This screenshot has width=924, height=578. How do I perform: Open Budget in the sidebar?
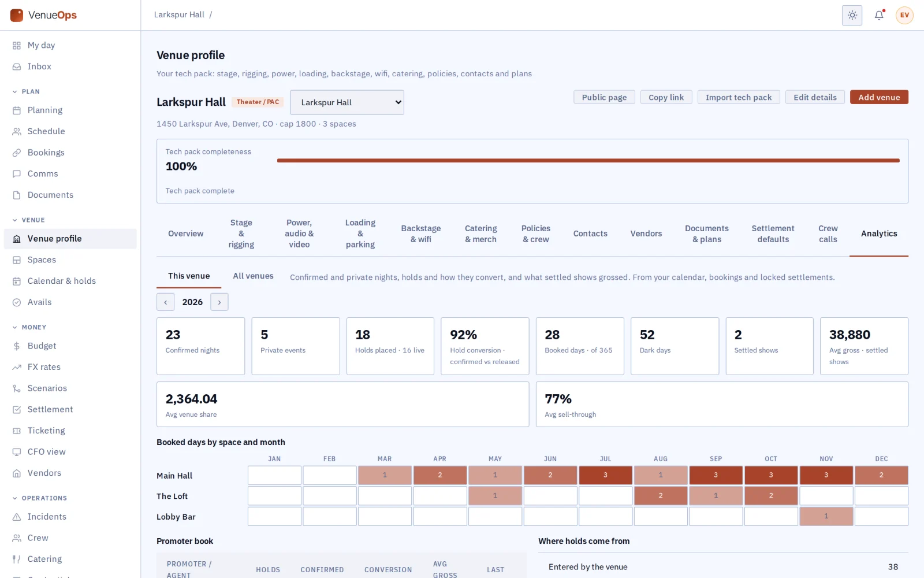click(70, 346)
